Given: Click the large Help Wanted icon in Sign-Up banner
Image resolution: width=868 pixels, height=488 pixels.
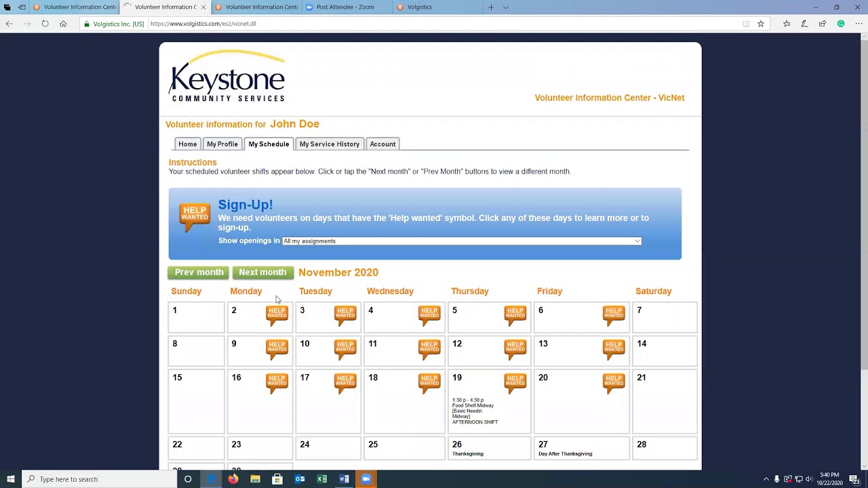Looking at the screenshot, I should 195,218.
